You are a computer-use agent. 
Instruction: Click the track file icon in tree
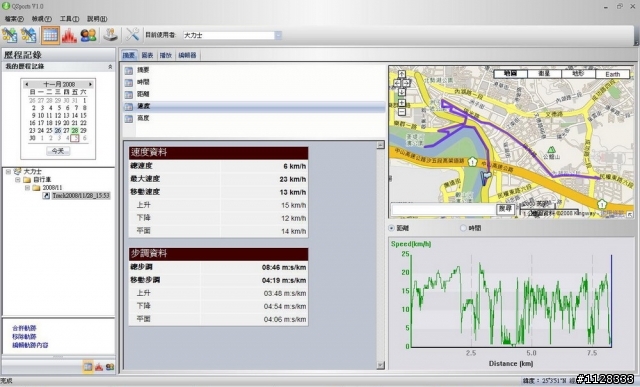tap(46, 196)
